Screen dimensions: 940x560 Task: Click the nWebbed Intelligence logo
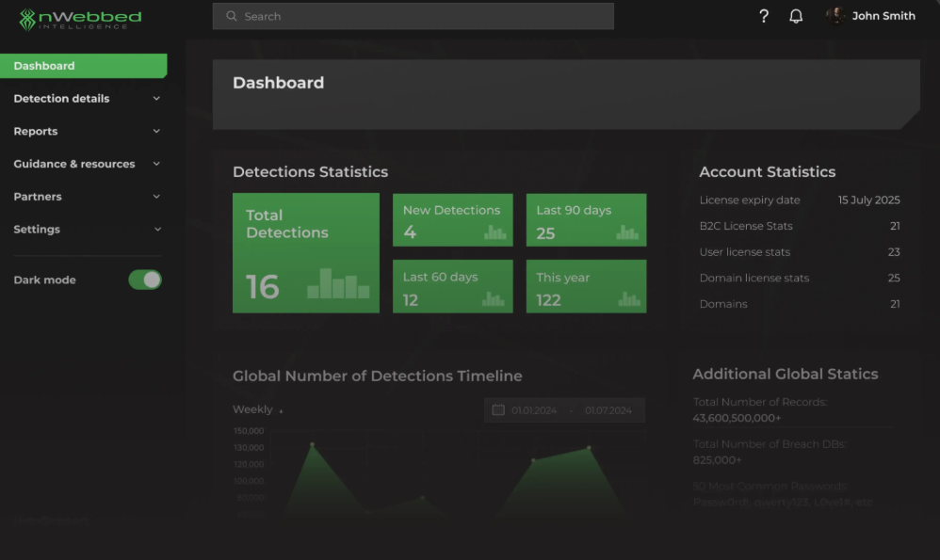(x=80, y=19)
